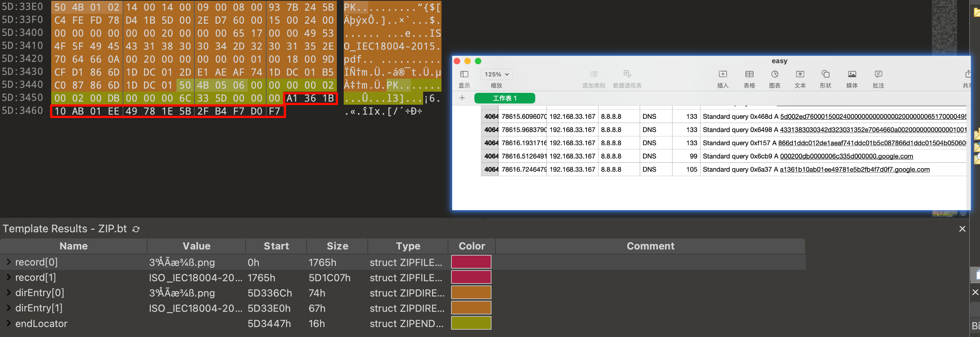Close the Template Results panel

(x=962, y=229)
